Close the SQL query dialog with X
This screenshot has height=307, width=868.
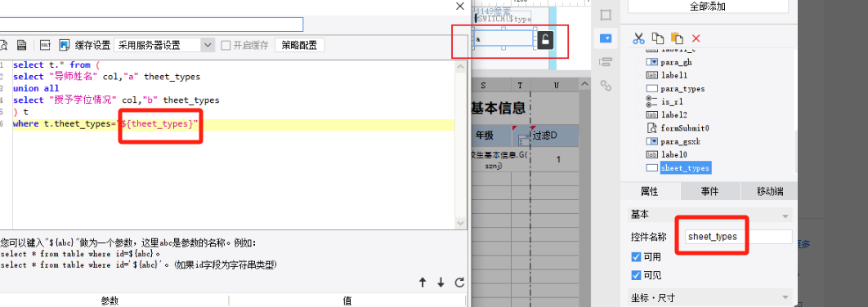tap(459, 6)
